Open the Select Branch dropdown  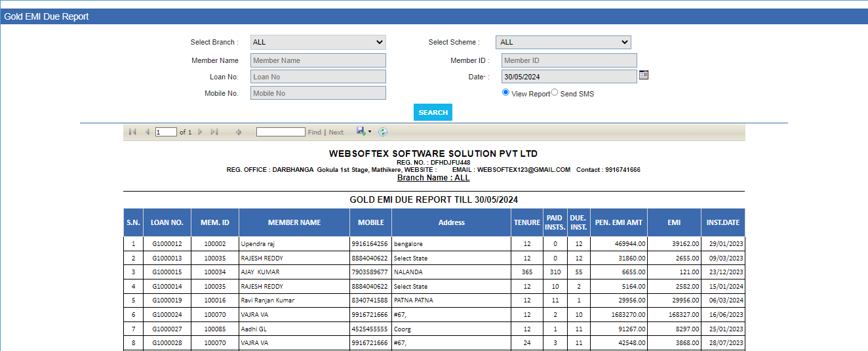(318, 42)
